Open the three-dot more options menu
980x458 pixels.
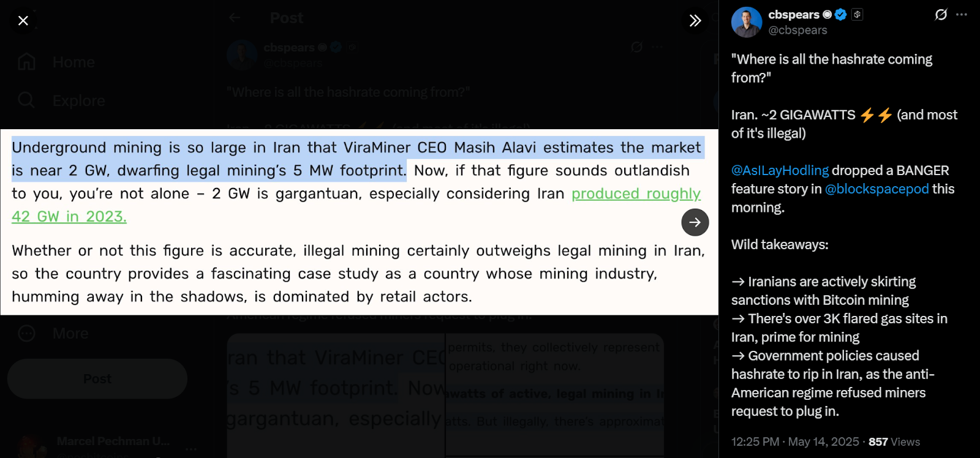[962, 15]
